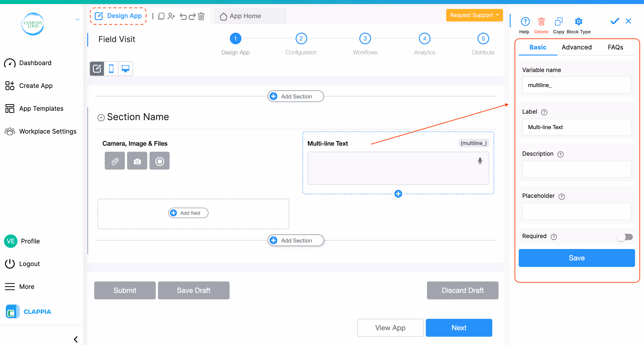Click the microphone icon in Multi-line Text
The image size is (644, 345).
pos(480,161)
